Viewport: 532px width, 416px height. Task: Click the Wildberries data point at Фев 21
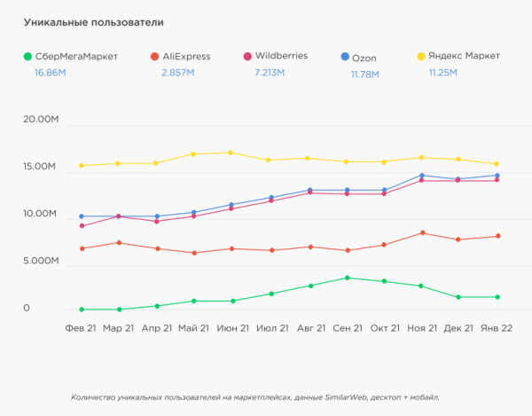coord(82,225)
